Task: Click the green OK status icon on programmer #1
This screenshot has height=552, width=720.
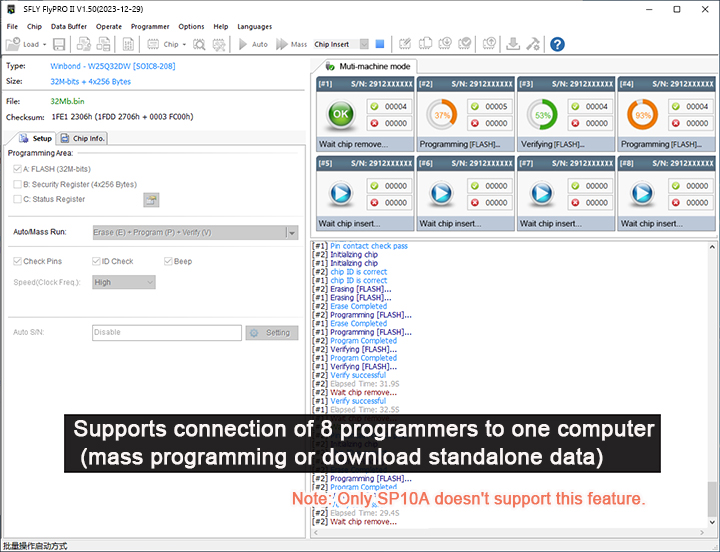Action: coord(341,115)
